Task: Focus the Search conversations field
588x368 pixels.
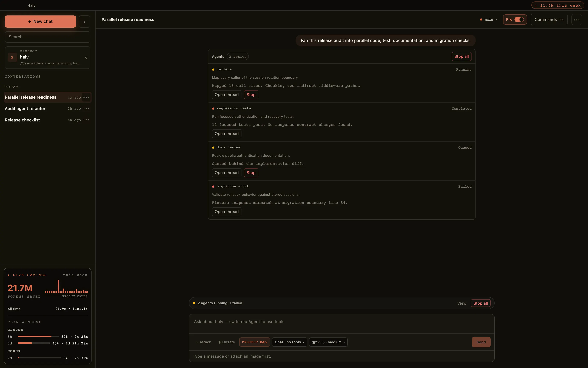Action: tap(47, 37)
